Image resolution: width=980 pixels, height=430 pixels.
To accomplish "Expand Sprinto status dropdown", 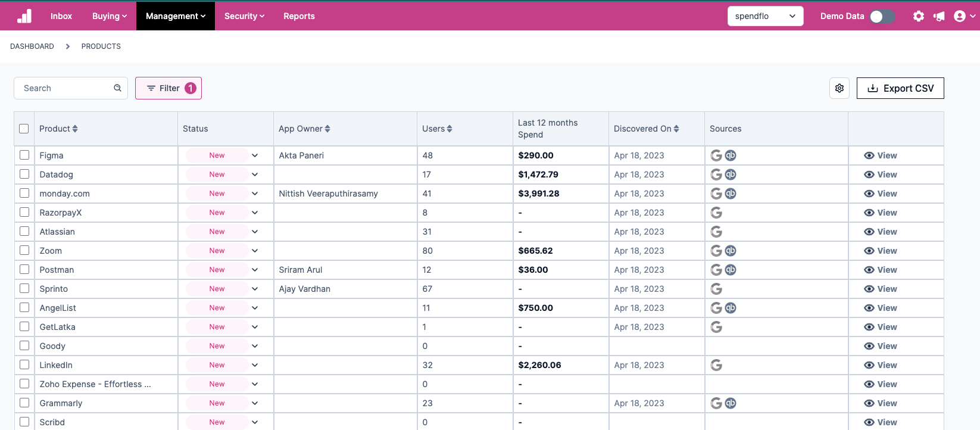I will click(x=255, y=289).
